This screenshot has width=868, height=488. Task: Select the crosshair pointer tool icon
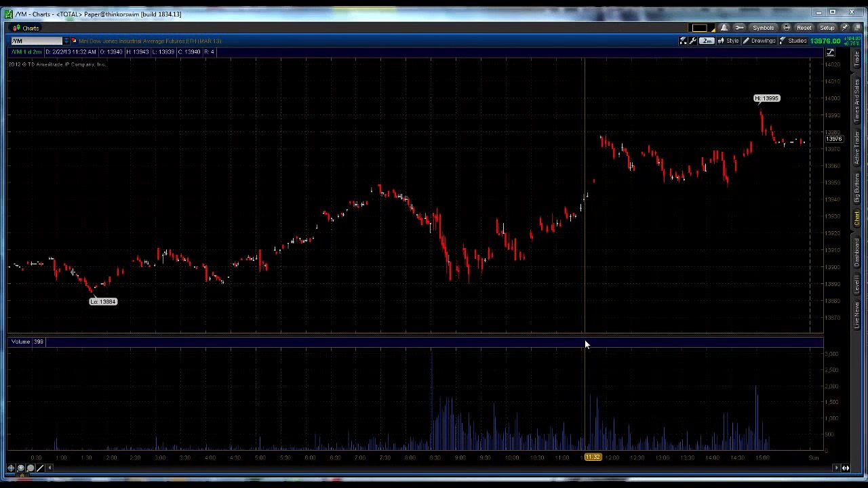click(11, 468)
